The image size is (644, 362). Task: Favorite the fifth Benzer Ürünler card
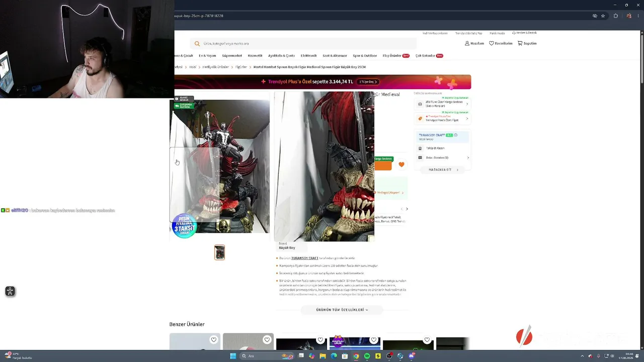[x=427, y=340]
